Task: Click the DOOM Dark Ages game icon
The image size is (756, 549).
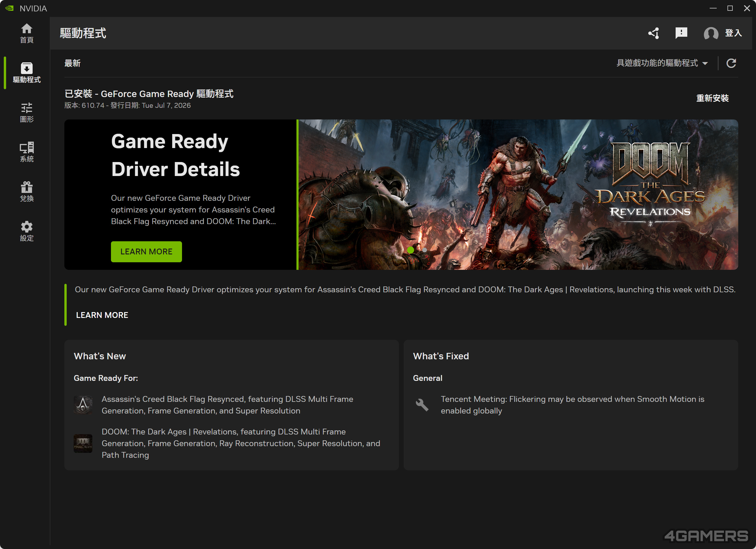Action: click(x=83, y=443)
